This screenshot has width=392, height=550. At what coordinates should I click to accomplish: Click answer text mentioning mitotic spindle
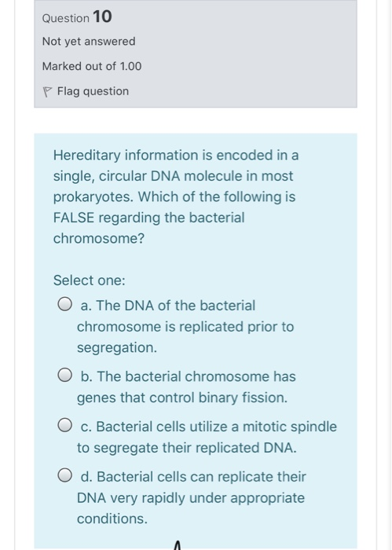(x=207, y=437)
